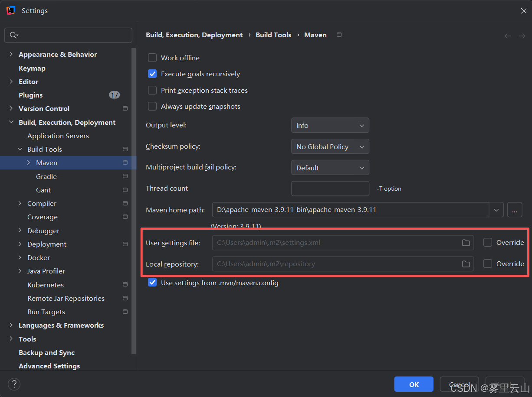Click the project-level icon next to Maven breadcrumb
This screenshot has width=532, height=397.
(x=339, y=35)
